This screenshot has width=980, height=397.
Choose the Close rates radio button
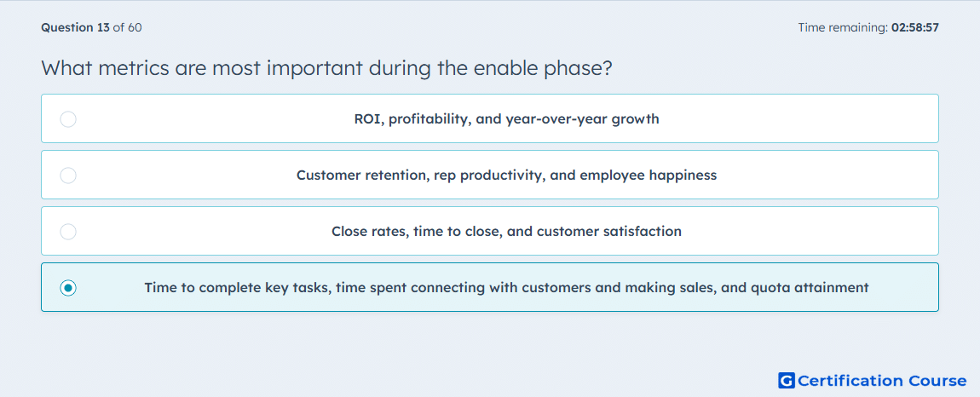(x=68, y=232)
